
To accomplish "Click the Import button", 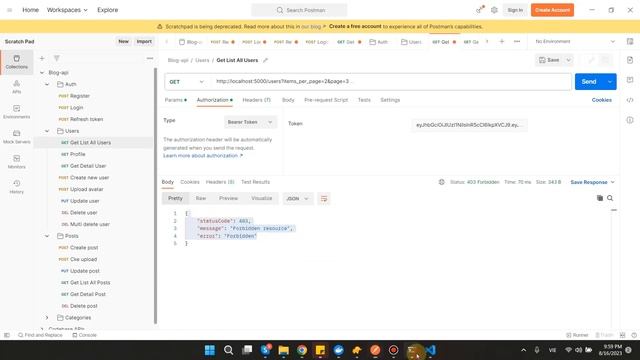I will click(x=144, y=42).
